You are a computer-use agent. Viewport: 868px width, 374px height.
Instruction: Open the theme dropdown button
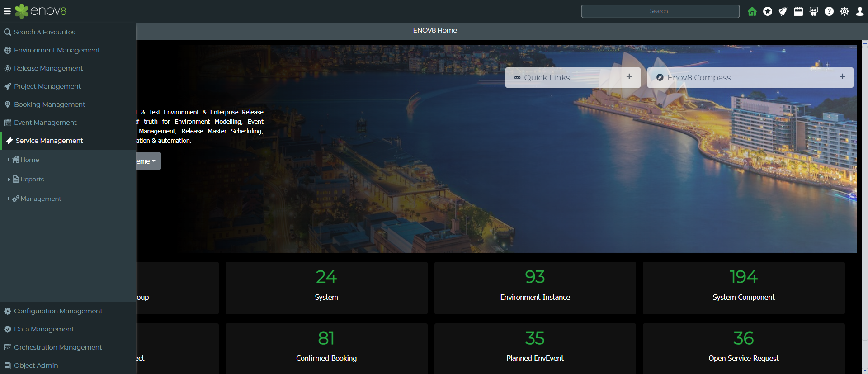click(148, 161)
